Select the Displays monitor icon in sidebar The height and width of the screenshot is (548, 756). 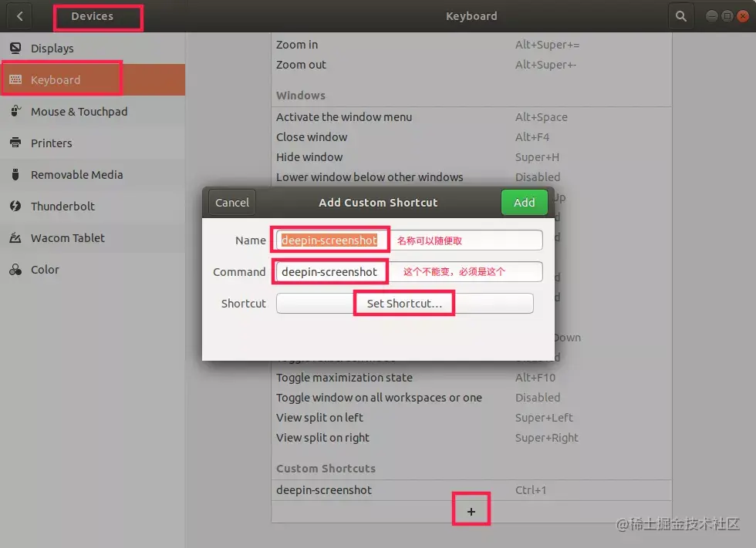[15, 48]
